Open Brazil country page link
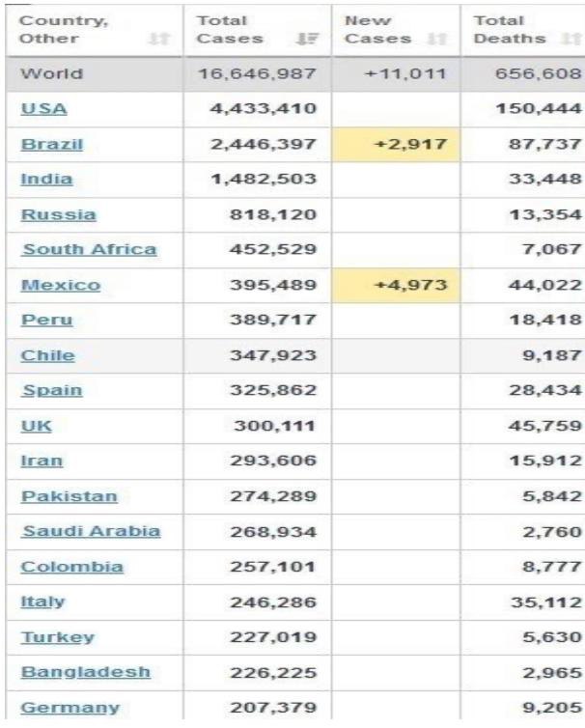 click(x=52, y=145)
